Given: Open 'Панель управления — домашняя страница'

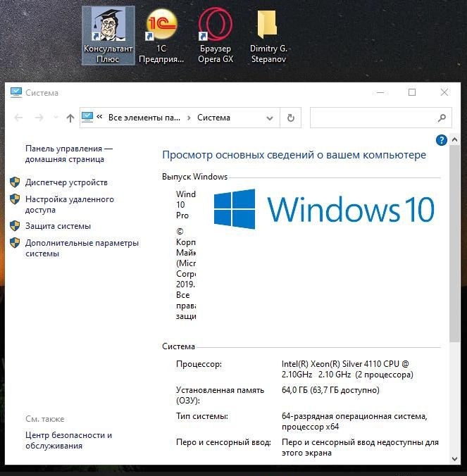Looking at the screenshot, I should [69, 154].
